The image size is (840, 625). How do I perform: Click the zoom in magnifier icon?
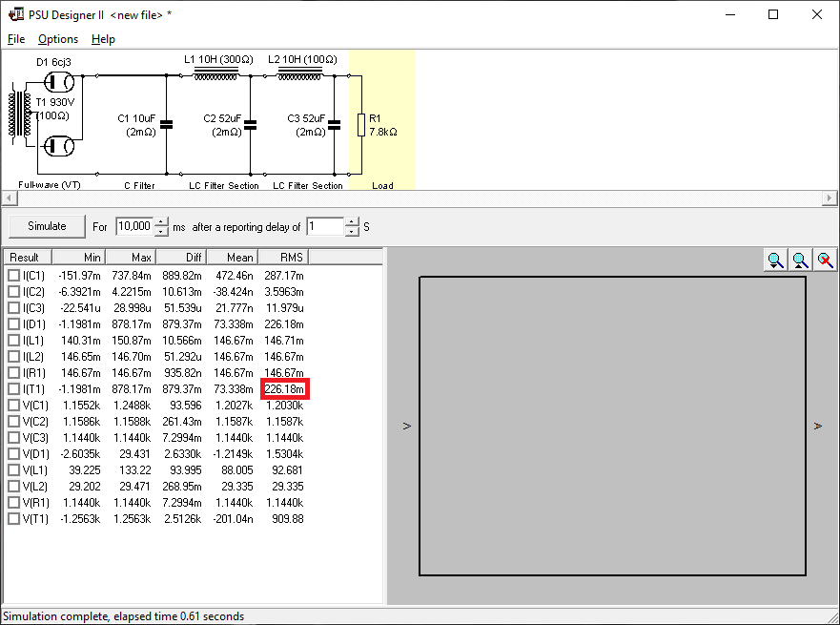pos(775,260)
